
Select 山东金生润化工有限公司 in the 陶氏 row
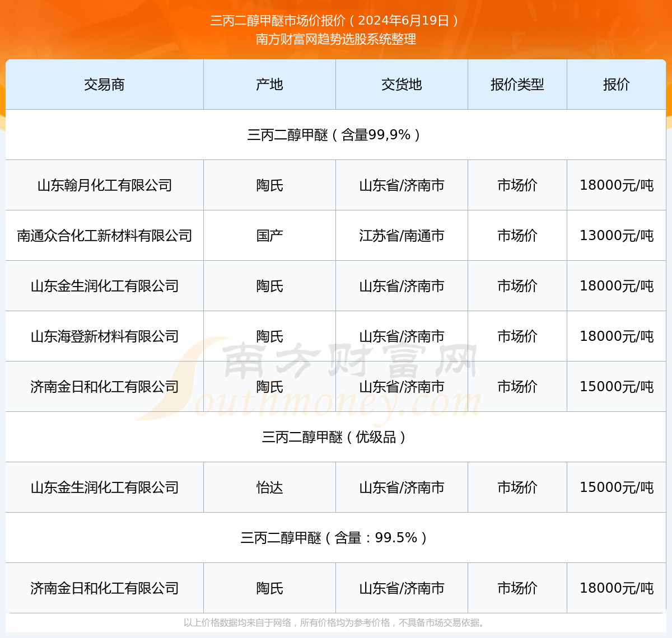coord(104,286)
